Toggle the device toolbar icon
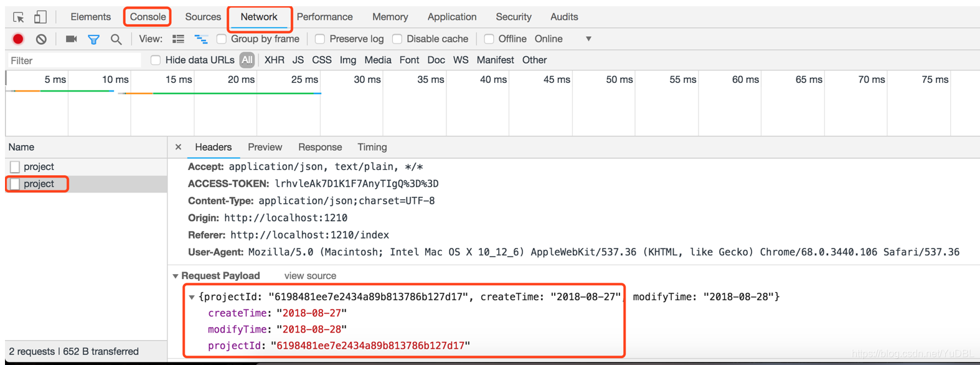980x365 pixels. [x=40, y=17]
